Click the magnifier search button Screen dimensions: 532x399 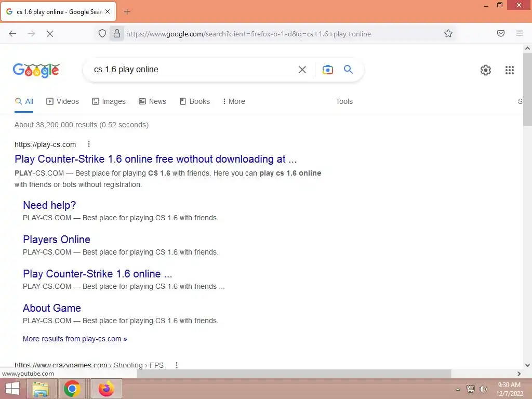tap(348, 70)
